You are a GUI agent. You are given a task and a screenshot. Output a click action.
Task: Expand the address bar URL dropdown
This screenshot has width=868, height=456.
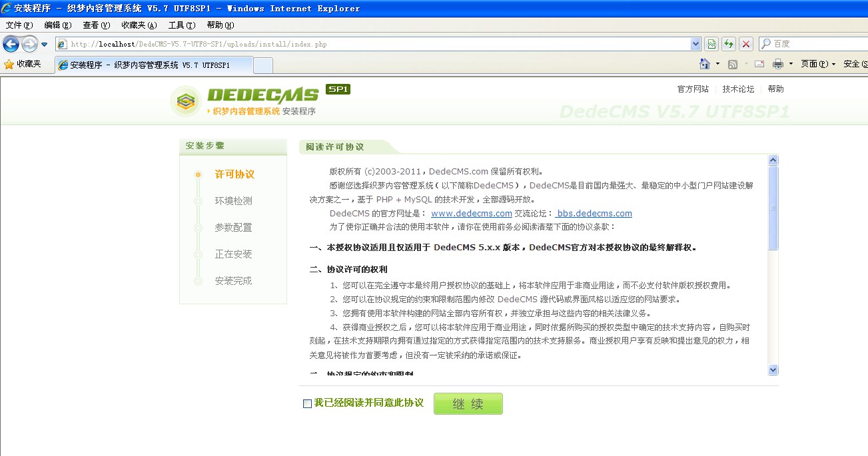tap(696, 45)
